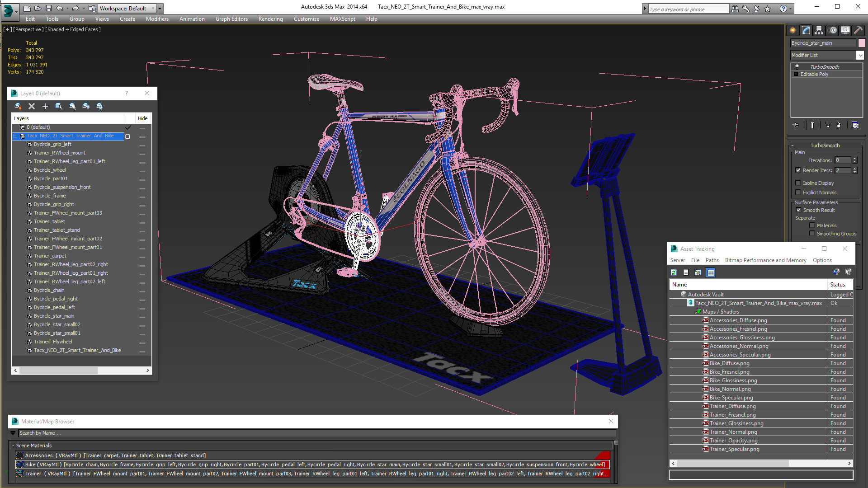Screen dimensions: 868x488
Task: Open the Create command panel tab
Action: tap(793, 30)
